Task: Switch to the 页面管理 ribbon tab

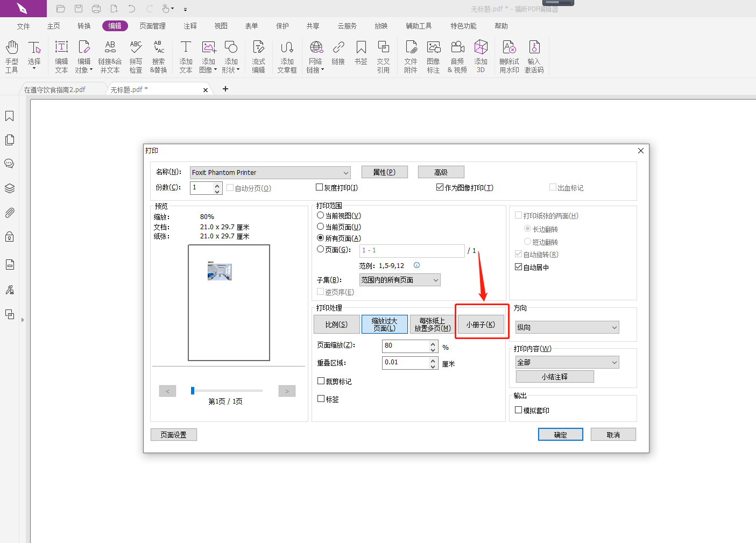Action: coord(152,25)
